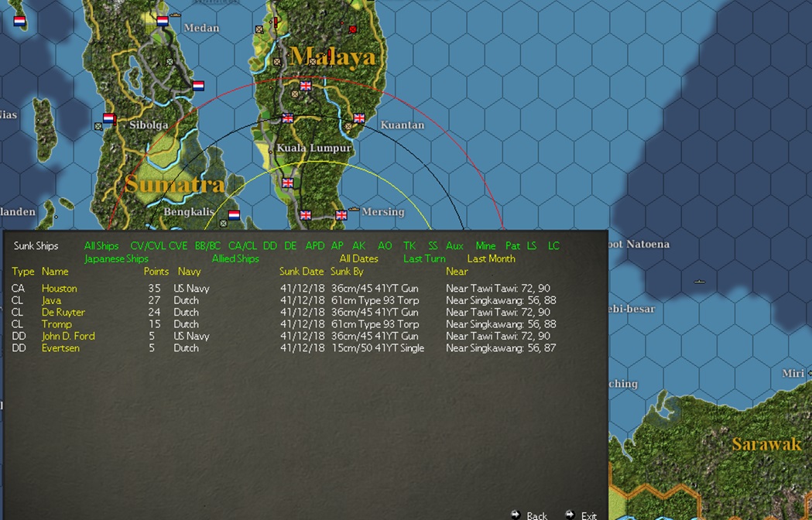Select British flag directly below the Malaya label

[x=306, y=85]
